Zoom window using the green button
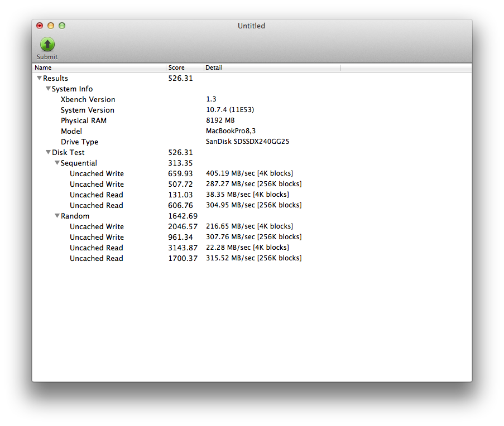The height and width of the screenshot is (426, 504). 62,26
